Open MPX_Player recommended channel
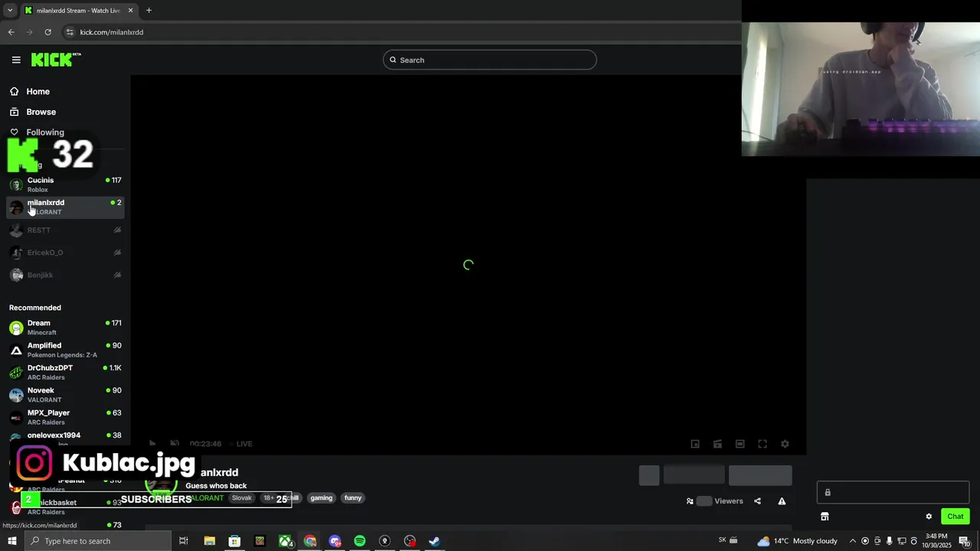The width and height of the screenshot is (980, 551). 65,417
